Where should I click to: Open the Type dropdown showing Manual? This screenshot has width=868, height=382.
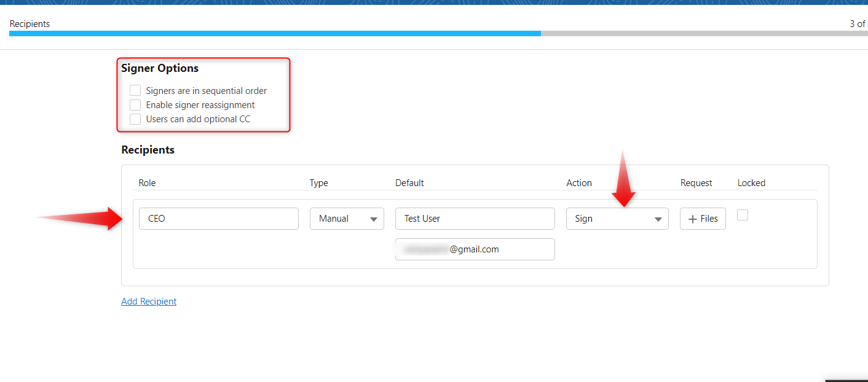tap(347, 218)
